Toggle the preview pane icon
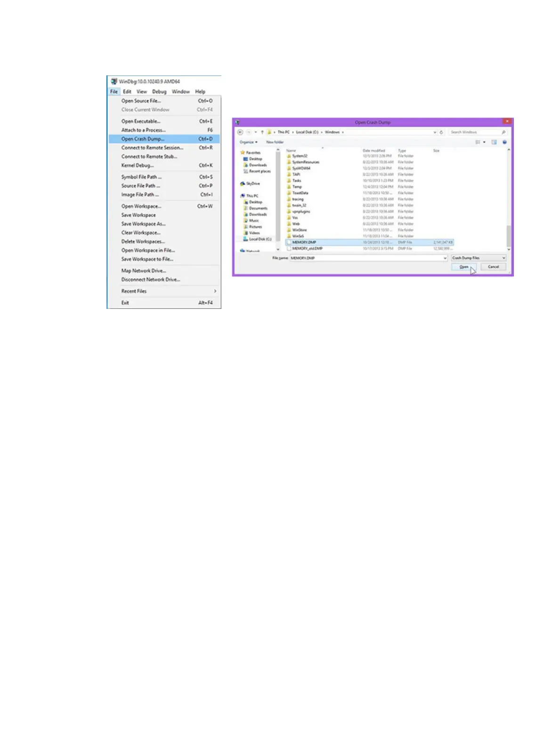 494,142
